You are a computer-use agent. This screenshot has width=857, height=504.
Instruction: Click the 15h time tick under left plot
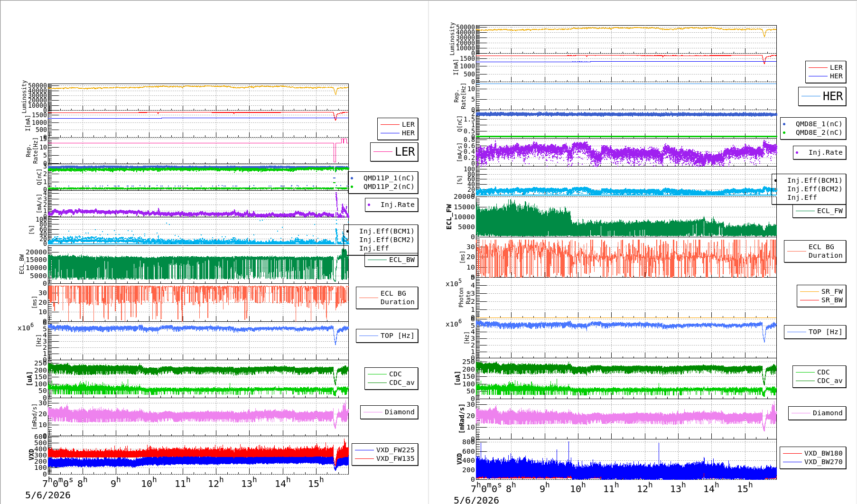[316, 483]
